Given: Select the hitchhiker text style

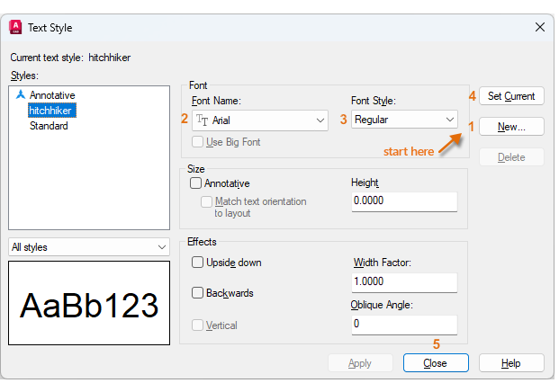Looking at the screenshot, I should tap(51, 111).
